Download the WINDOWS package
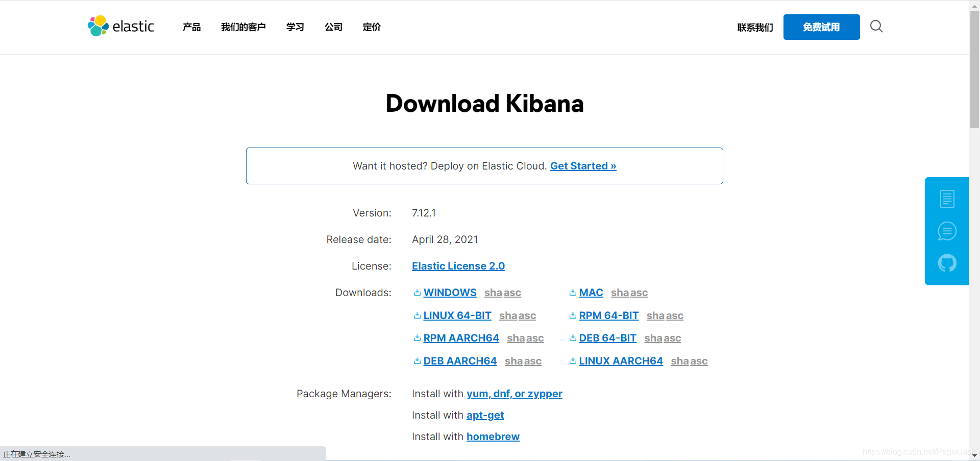This screenshot has height=461, width=980. tap(450, 293)
